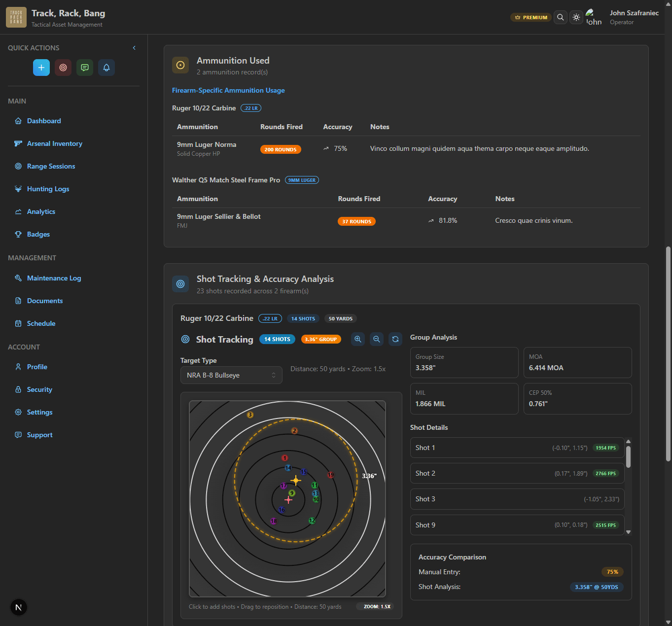This screenshot has height=626, width=672.
Task: Click the Support chat icon
Action: [x=18, y=435]
